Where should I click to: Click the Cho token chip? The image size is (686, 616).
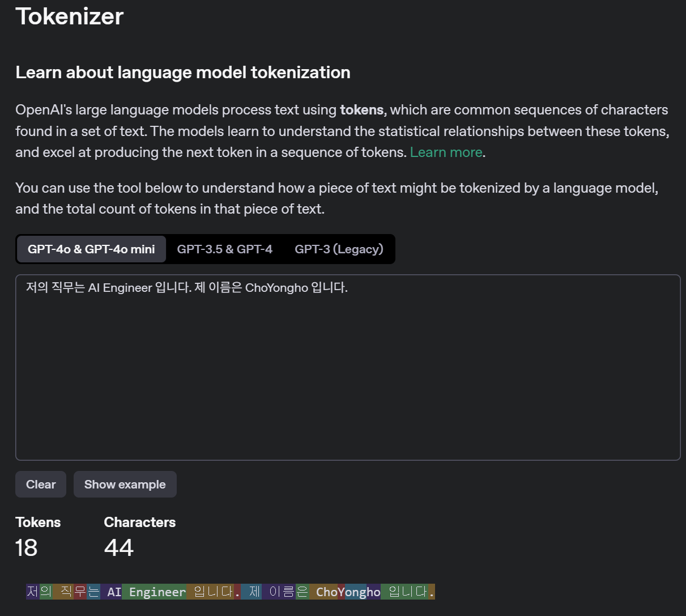pyautogui.click(x=323, y=592)
